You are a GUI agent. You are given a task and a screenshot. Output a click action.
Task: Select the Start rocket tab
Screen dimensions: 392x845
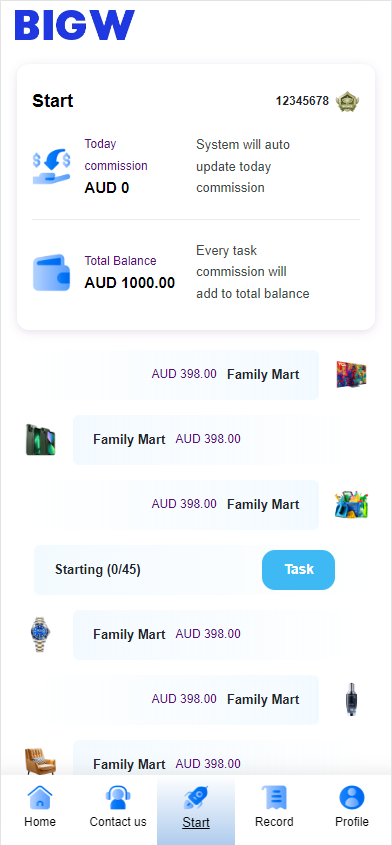(x=196, y=808)
